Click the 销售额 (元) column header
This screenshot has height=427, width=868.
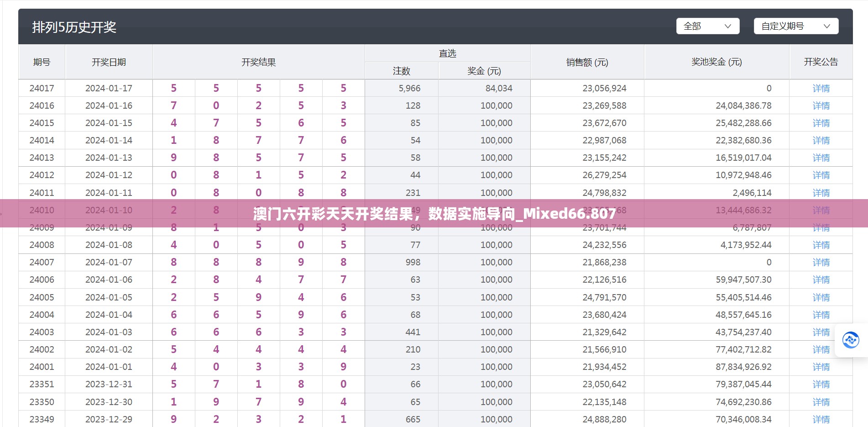pos(587,62)
